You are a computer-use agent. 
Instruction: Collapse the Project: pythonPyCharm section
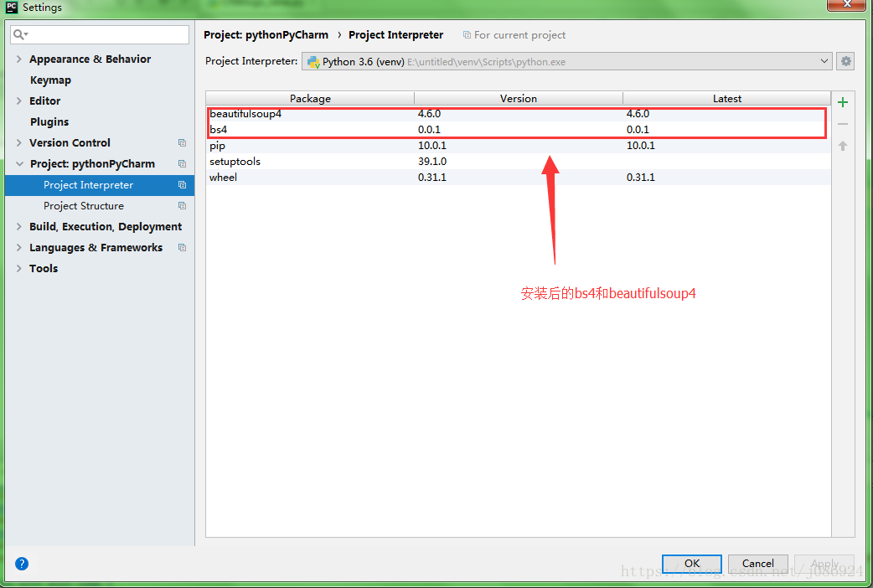(x=19, y=163)
